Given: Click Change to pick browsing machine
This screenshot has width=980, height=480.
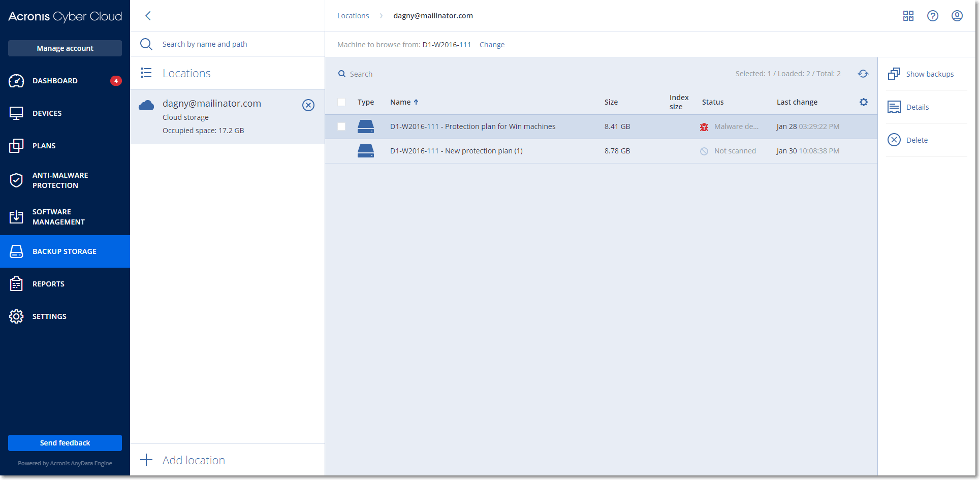Looking at the screenshot, I should coord(492,45).
